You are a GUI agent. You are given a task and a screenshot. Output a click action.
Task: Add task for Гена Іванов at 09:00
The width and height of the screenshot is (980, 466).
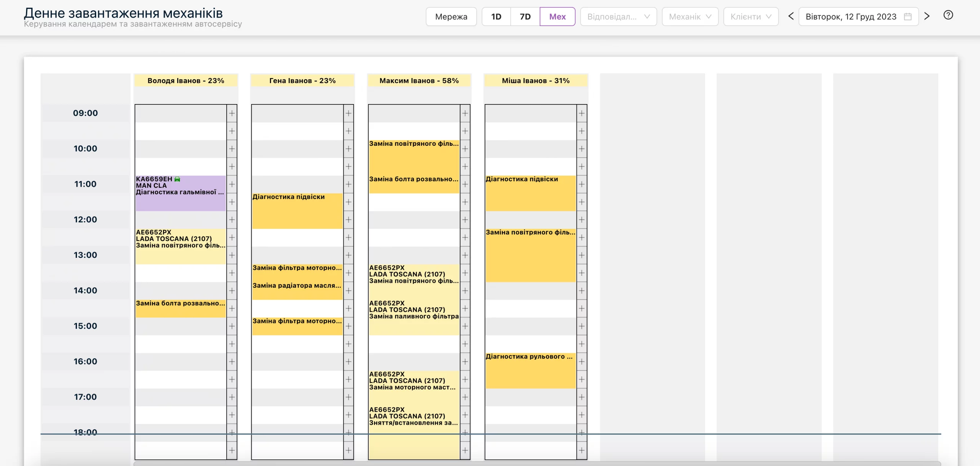coord(348,113)
